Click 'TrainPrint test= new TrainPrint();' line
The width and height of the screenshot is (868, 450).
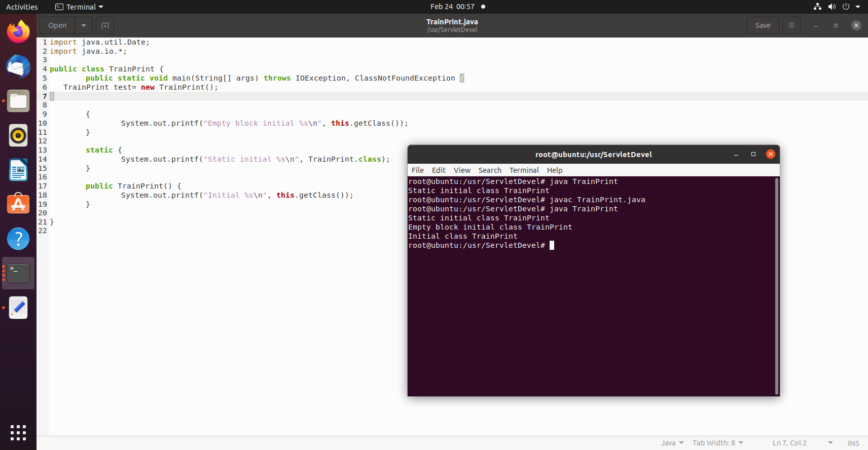coord(140,87)
